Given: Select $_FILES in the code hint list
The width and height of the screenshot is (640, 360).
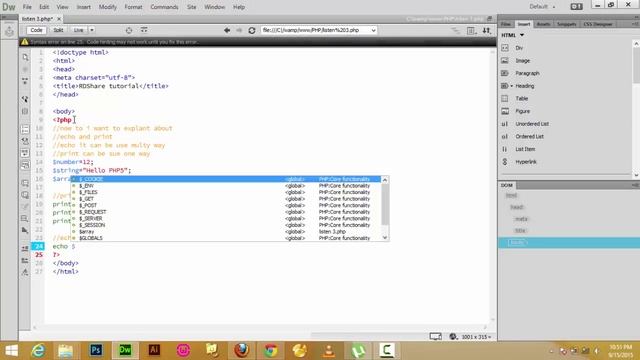Looking at the screenshot, I should (225, 192).
